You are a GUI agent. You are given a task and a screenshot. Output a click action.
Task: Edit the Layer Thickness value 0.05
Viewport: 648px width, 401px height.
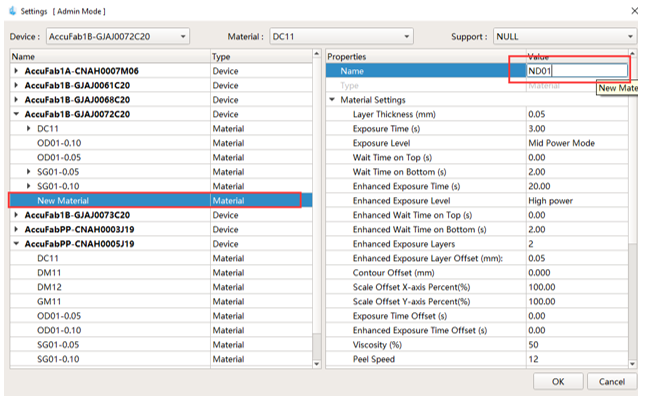[x=577, y=114]
